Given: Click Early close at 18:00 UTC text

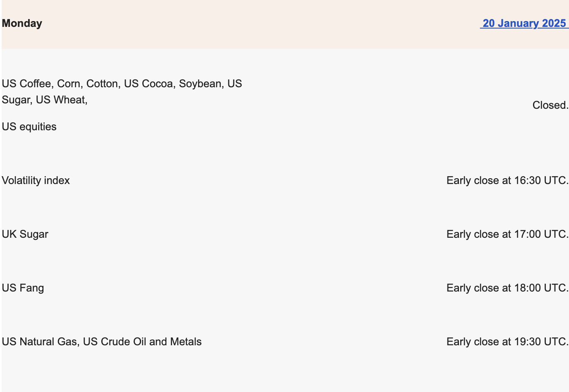Looking at the screenshot, I should point(507,288).
